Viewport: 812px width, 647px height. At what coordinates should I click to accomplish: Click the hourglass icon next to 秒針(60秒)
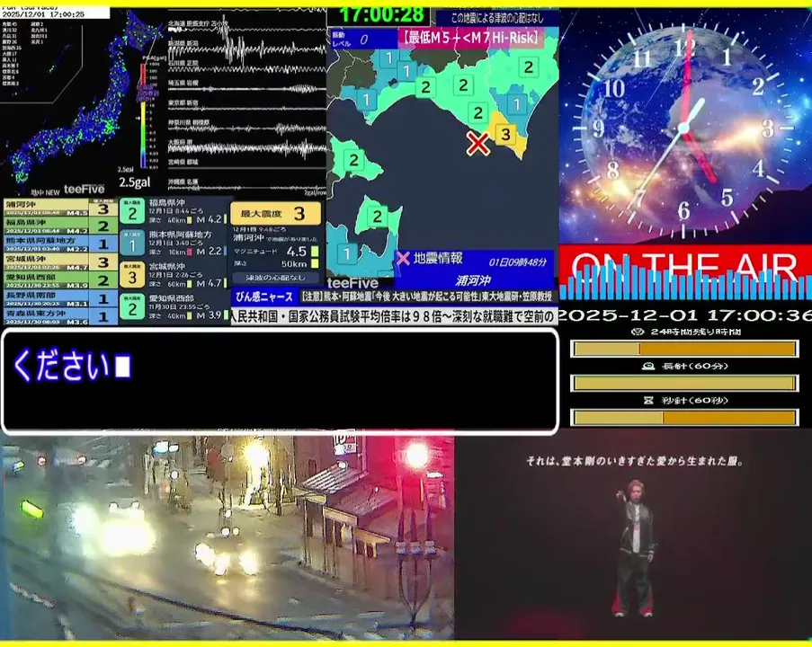click(647, 400)
